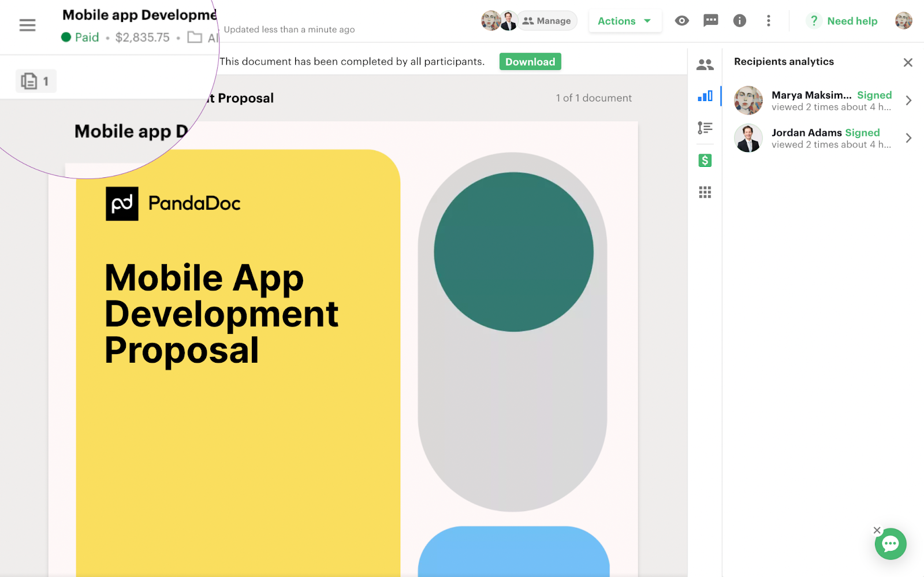Open the document pages counter icon
924x577 pixels.
(35, 81)
